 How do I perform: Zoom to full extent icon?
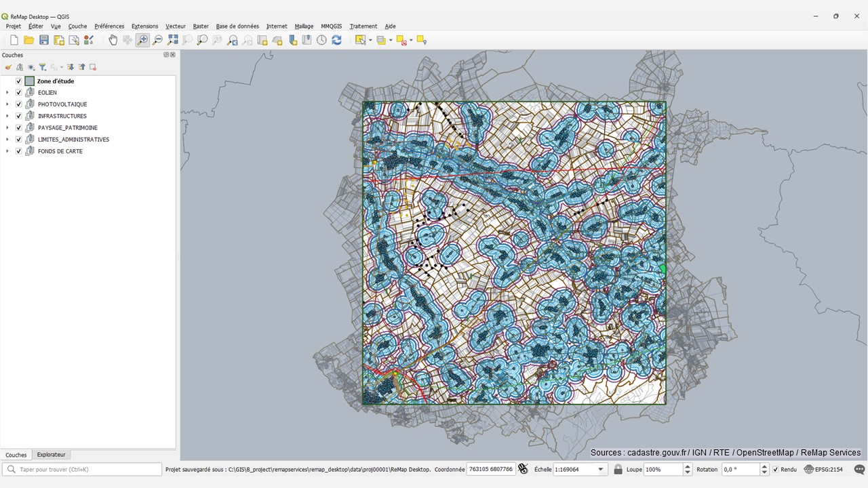173,41
